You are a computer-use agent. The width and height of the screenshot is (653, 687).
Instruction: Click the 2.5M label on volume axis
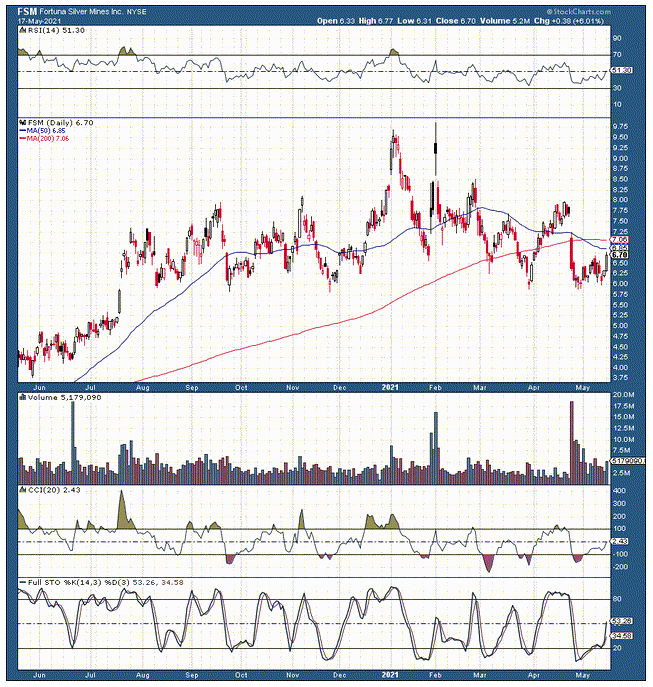[x=623, y=473]
